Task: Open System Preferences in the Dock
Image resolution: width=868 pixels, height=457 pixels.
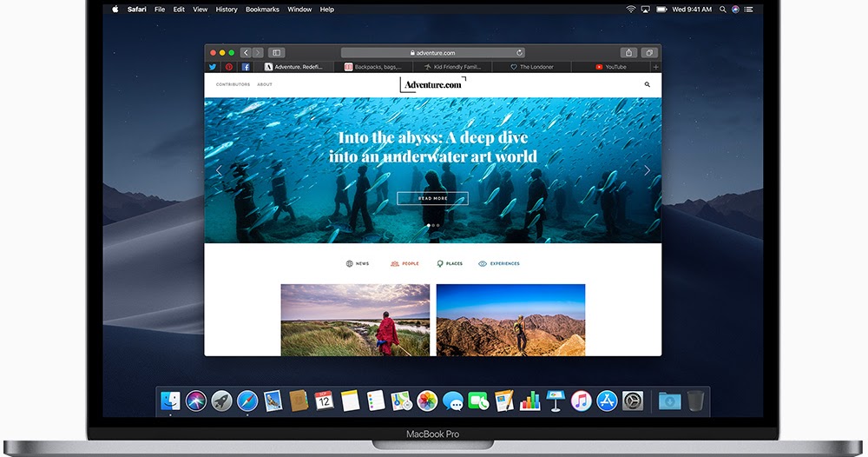Action: coord(633,401)
